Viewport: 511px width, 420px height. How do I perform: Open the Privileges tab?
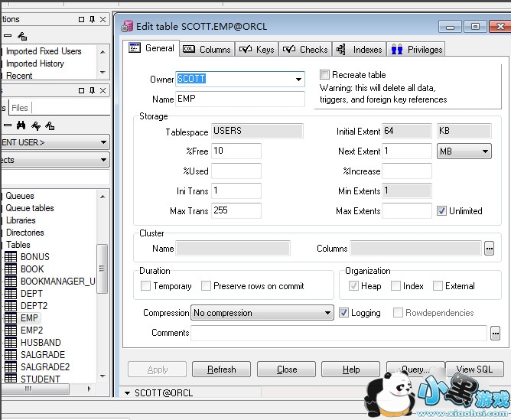click(x=417, y=49)
